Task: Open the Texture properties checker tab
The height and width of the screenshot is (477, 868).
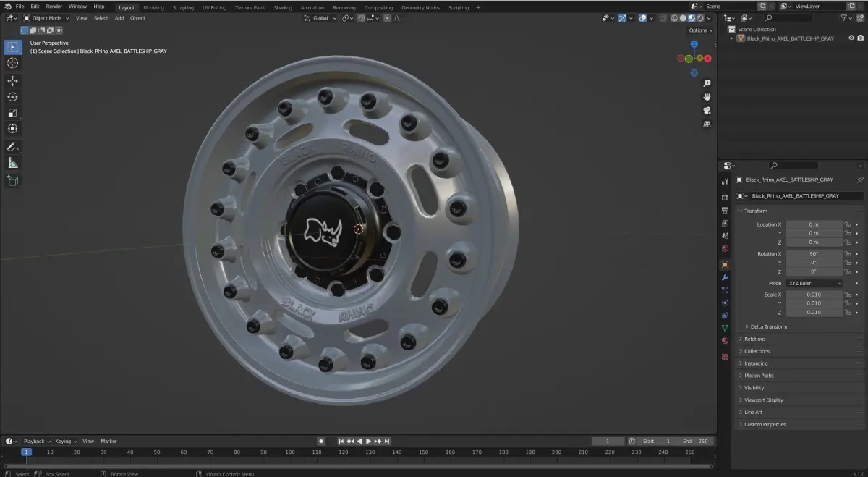Action: 725,357
